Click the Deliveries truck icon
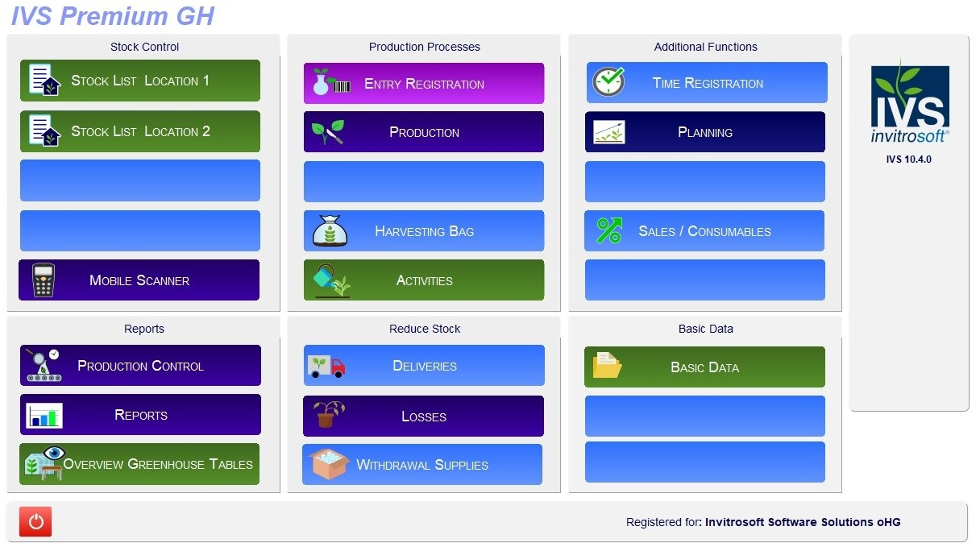The image size is (980, 543). tap(326, 366)
